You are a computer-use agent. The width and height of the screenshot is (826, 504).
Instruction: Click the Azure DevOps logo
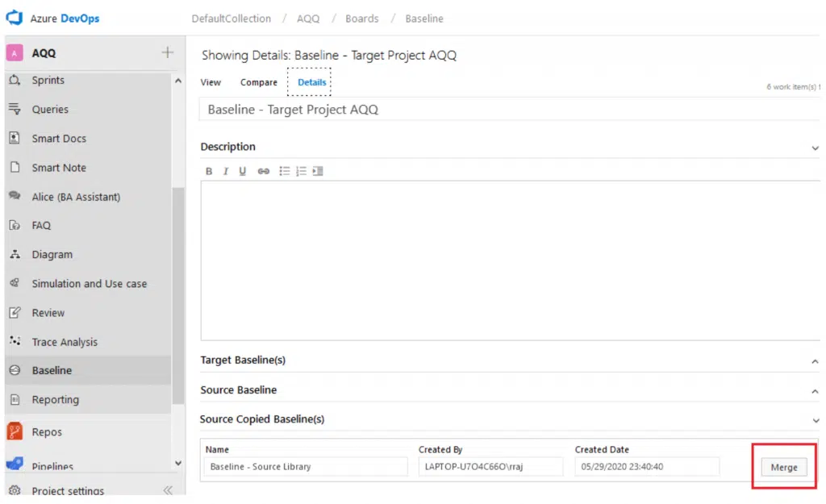tap(15, 18)
